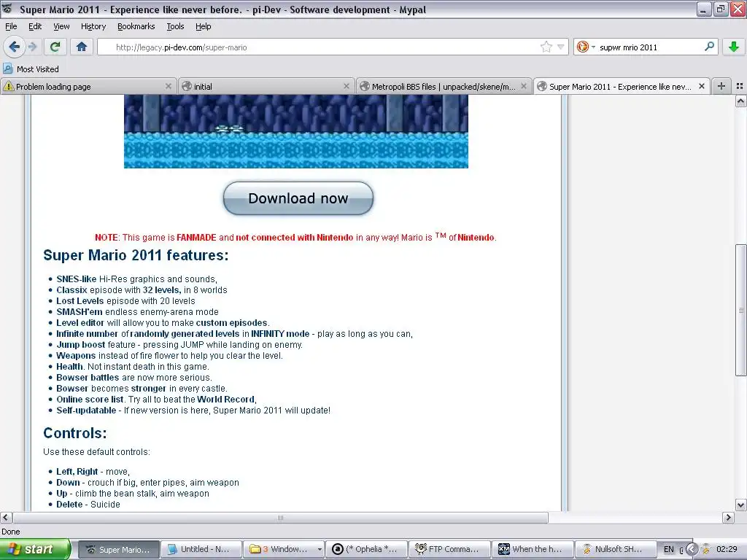
Task: Close the 'initial' tab
Action: tap(347, 86)
